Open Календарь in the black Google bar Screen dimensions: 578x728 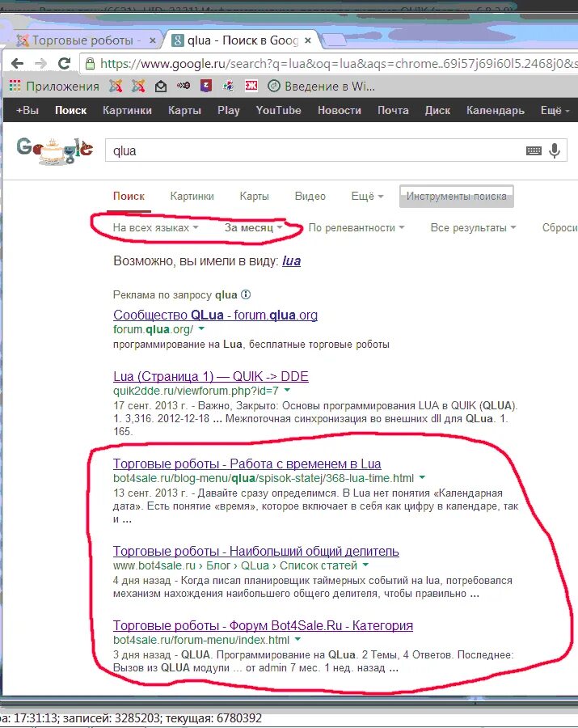pos(496,111)
